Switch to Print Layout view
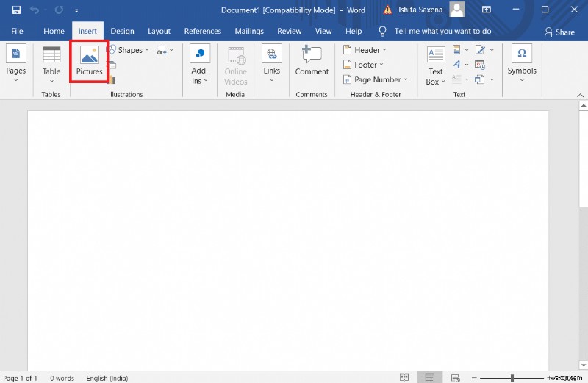 (430, 378)
